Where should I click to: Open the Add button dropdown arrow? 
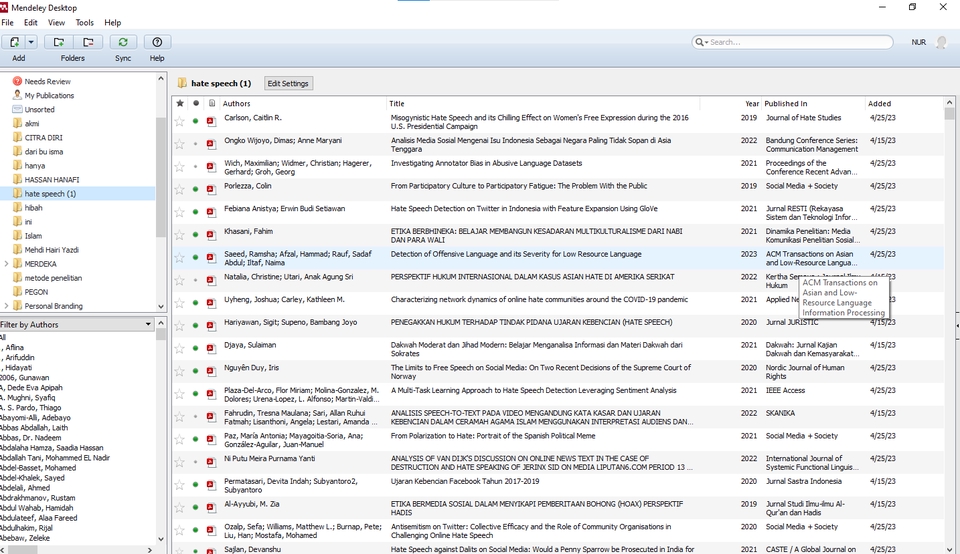(31, 42)
